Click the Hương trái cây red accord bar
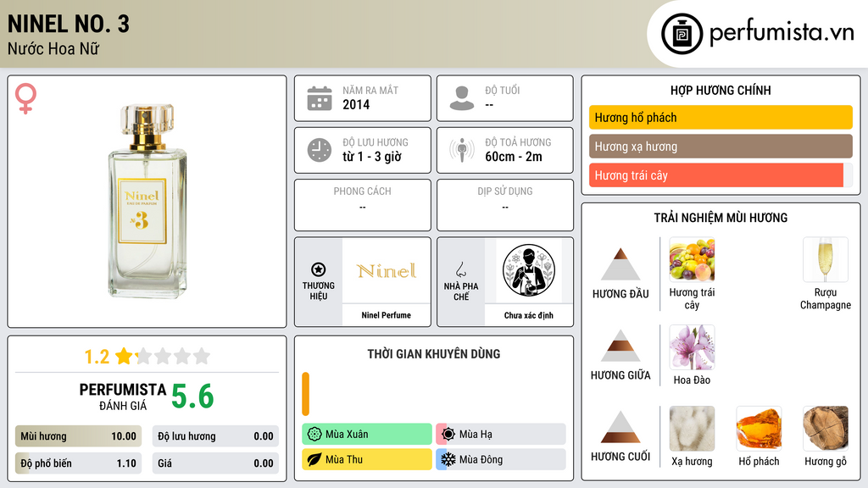 [721, 175]
